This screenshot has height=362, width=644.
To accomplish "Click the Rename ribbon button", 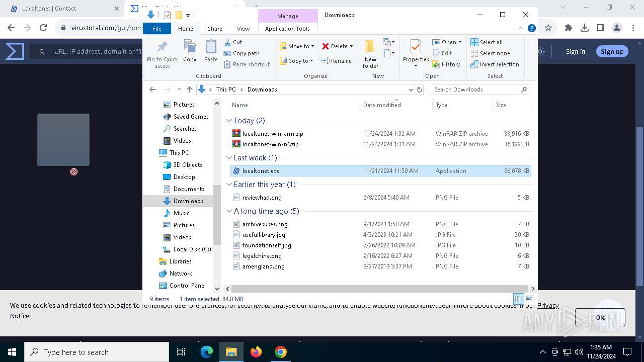I will (x=337, y=61).
